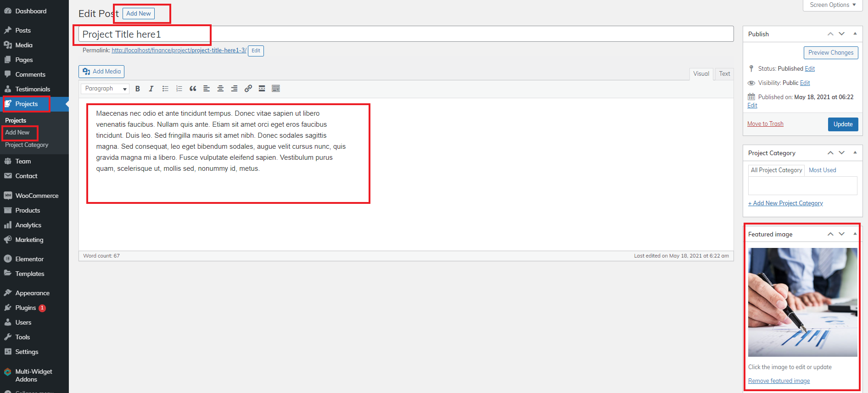Viewport: 868px width, 393px height.
Task: Click the Add Media button
Action: [101, 72]
